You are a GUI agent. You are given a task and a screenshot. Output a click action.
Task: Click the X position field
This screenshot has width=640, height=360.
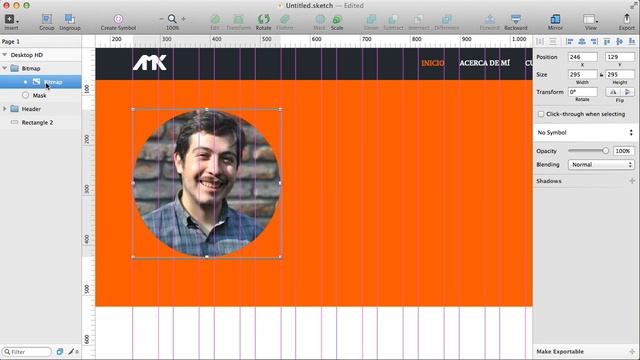coord(582,57)
